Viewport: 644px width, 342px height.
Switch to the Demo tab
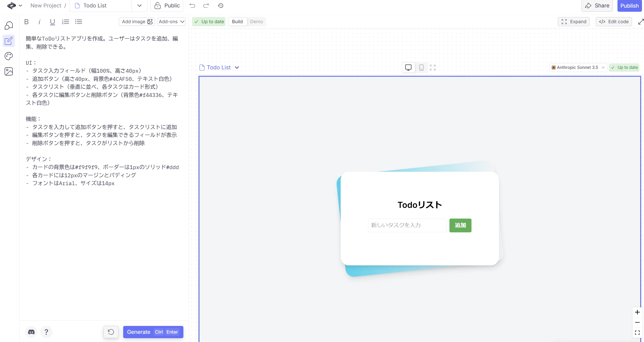pyautogui.click(x=256, y=22)
